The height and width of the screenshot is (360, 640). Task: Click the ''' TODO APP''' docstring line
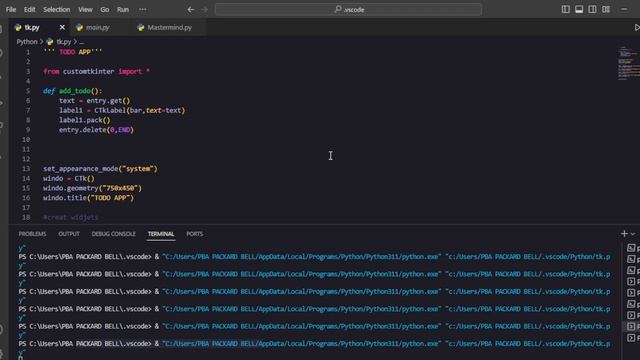tap(73, 52)
